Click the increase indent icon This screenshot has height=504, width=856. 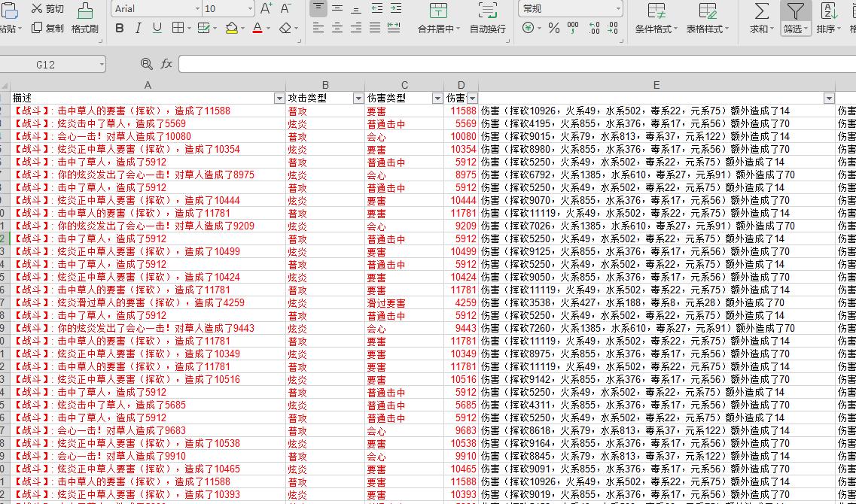click(x=396, y=8)
